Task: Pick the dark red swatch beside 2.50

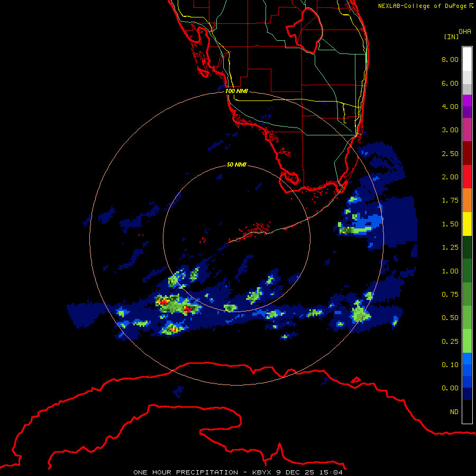Action: tap(467, 153)
